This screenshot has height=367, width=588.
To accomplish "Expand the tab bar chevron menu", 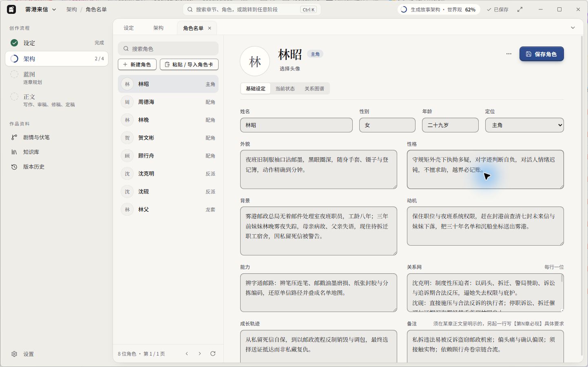I will click(x=573, y=28).
